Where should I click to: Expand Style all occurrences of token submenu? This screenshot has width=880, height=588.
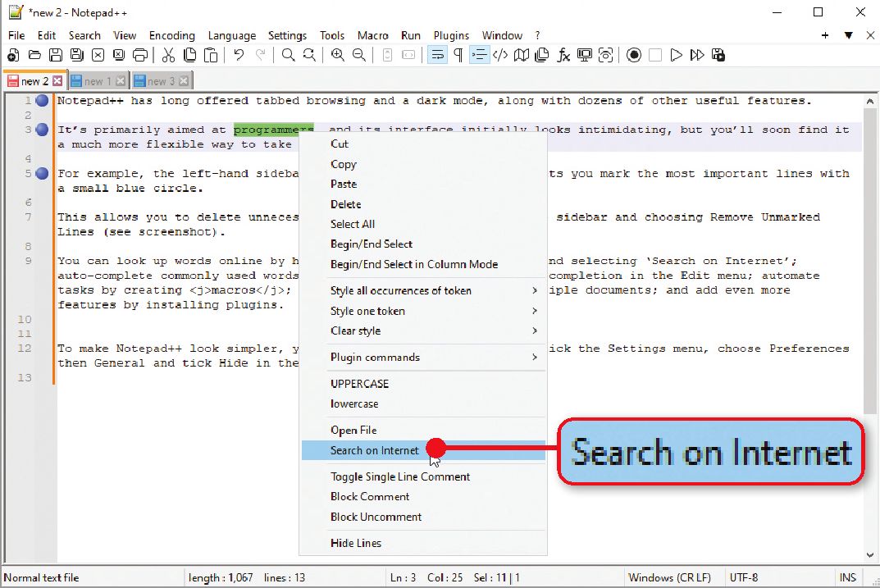(x=423, y=290)
